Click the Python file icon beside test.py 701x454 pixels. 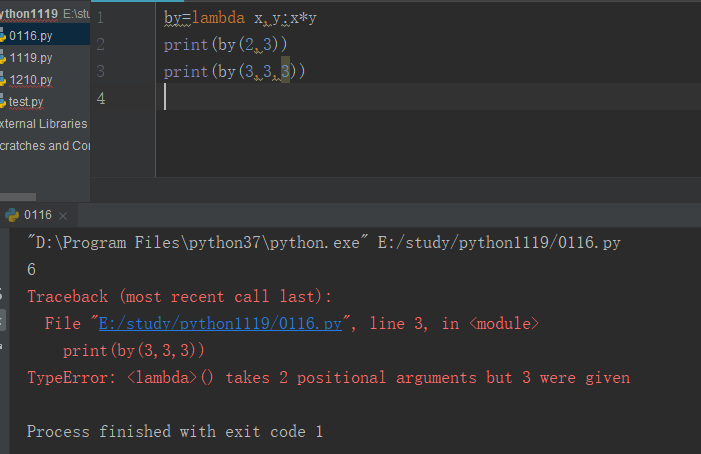[x=2, y=102]
